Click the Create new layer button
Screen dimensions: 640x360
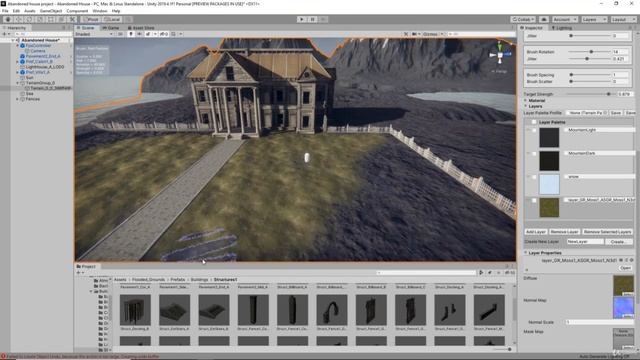pyautogui.click(x=618, y=242)
